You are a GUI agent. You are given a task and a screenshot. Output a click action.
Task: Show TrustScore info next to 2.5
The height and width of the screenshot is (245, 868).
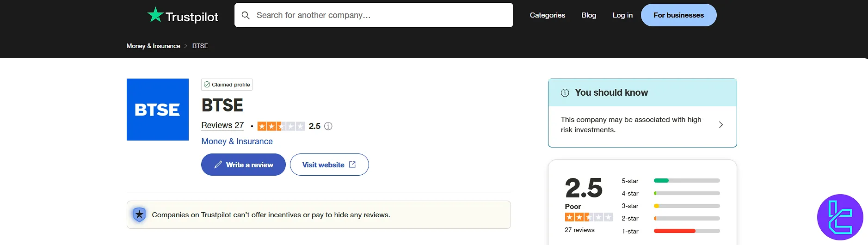click(328, 126)
